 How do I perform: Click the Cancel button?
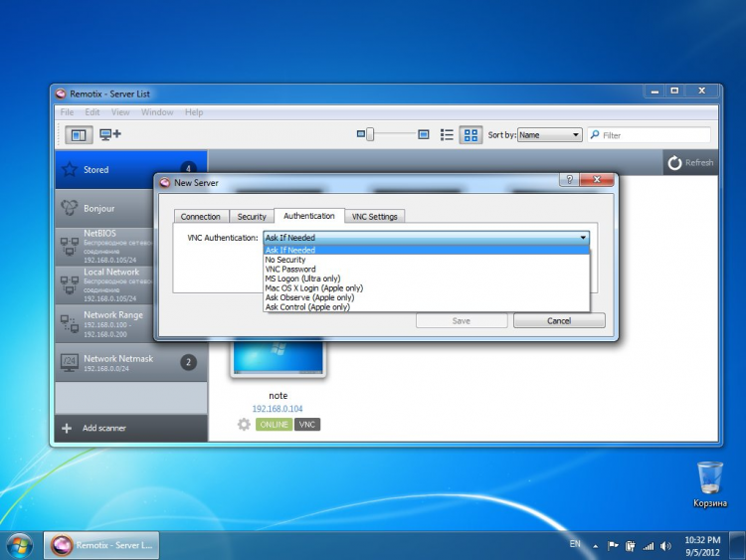pyautogui.click(x=559, y=320)
